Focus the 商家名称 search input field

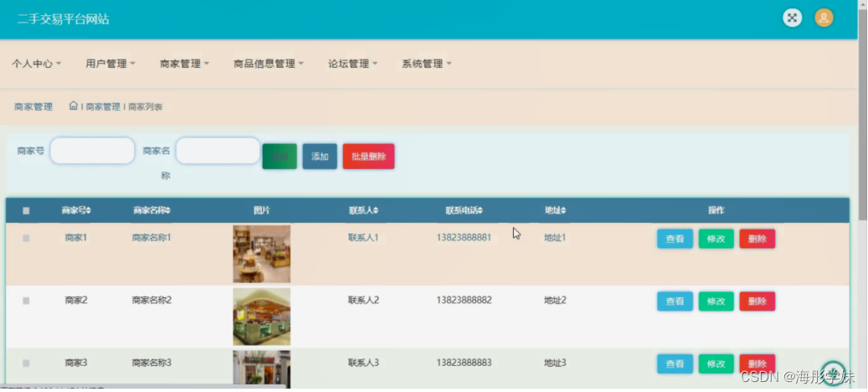(218, 151)
